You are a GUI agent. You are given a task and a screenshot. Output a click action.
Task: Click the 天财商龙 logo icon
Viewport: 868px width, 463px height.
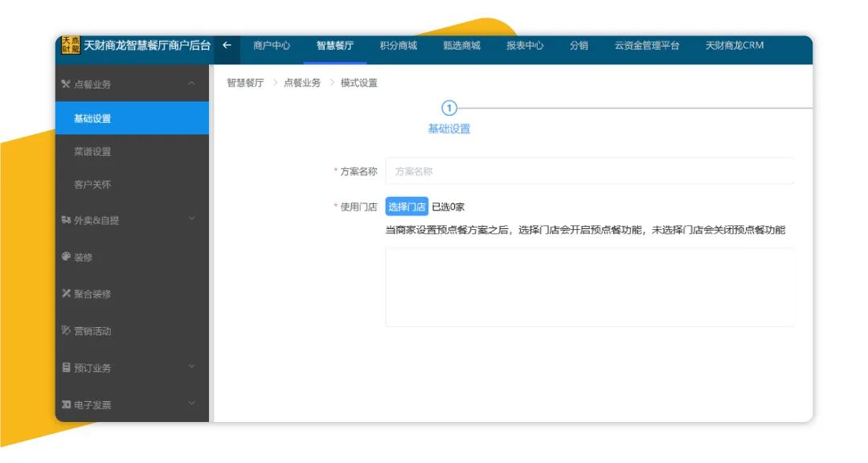click(x=71, y=45)
